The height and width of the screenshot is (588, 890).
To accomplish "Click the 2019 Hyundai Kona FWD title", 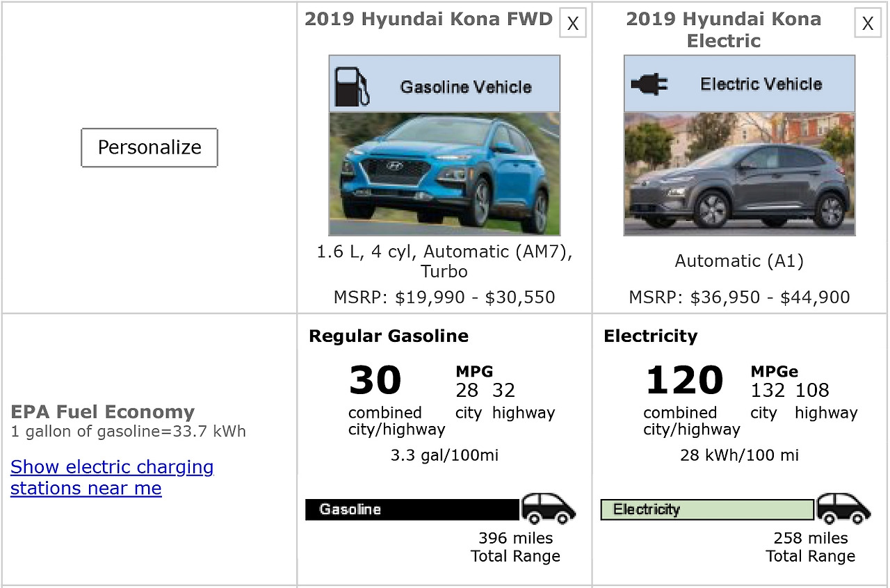I will [429, 19].
